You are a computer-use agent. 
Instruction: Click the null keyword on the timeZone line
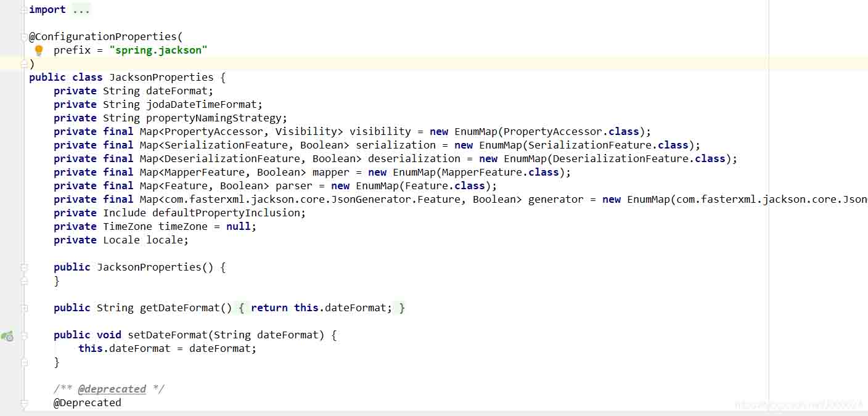[238, 226]
